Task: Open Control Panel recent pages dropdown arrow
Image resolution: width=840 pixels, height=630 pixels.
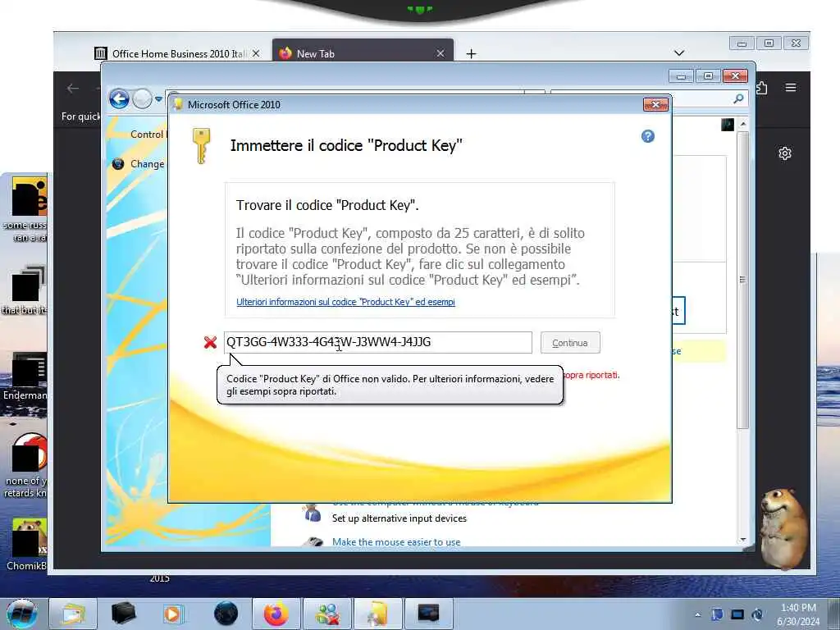Action: click(158, 99)
